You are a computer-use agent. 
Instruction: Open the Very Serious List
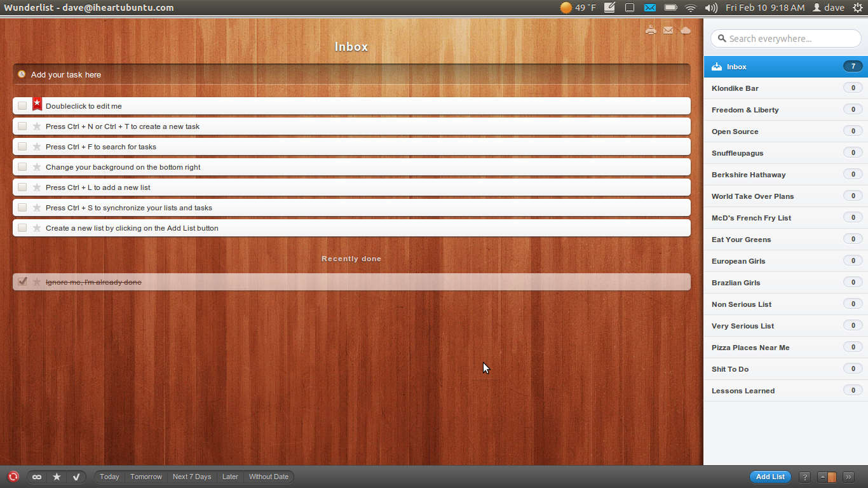click(x=785, y=326)
